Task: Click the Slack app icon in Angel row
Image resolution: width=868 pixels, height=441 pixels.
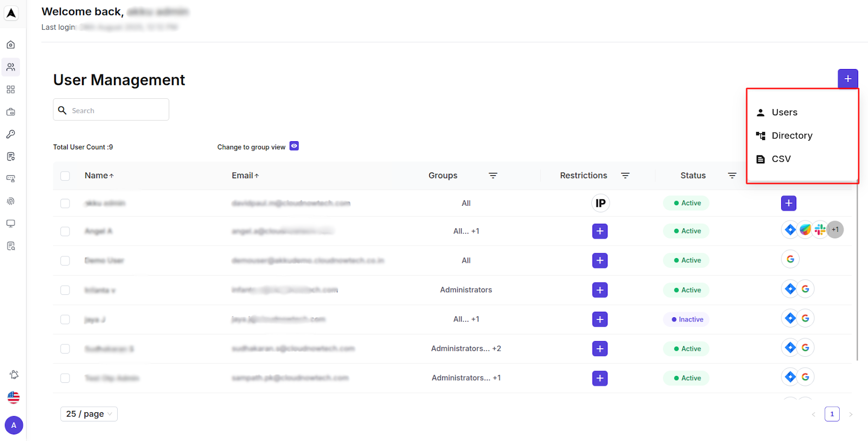Action: point(820,230)
